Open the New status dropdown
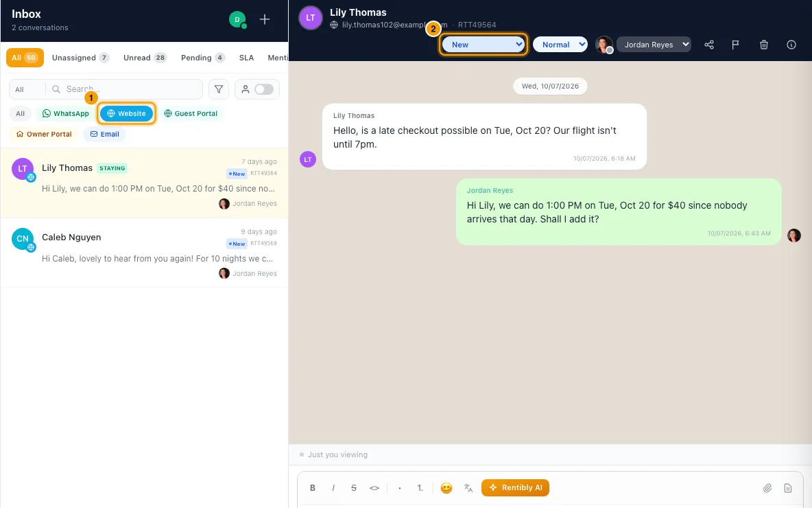The image size is (812, 508). tap(483, 45)
